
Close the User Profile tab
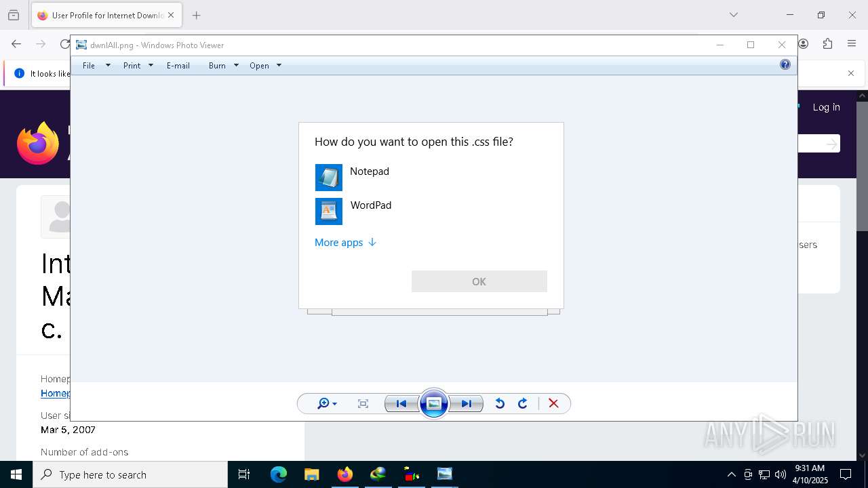point(171,15)
